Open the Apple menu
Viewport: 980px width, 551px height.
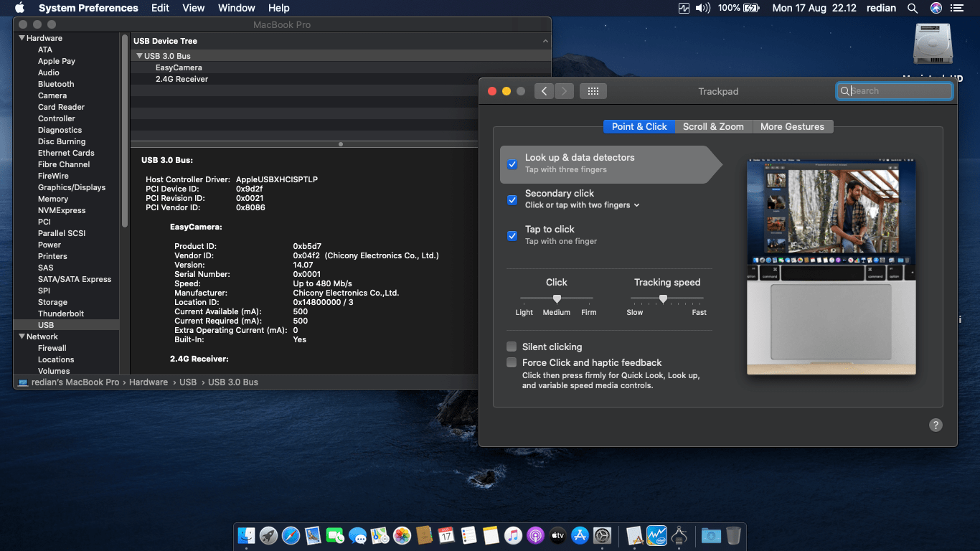point(19,8)
